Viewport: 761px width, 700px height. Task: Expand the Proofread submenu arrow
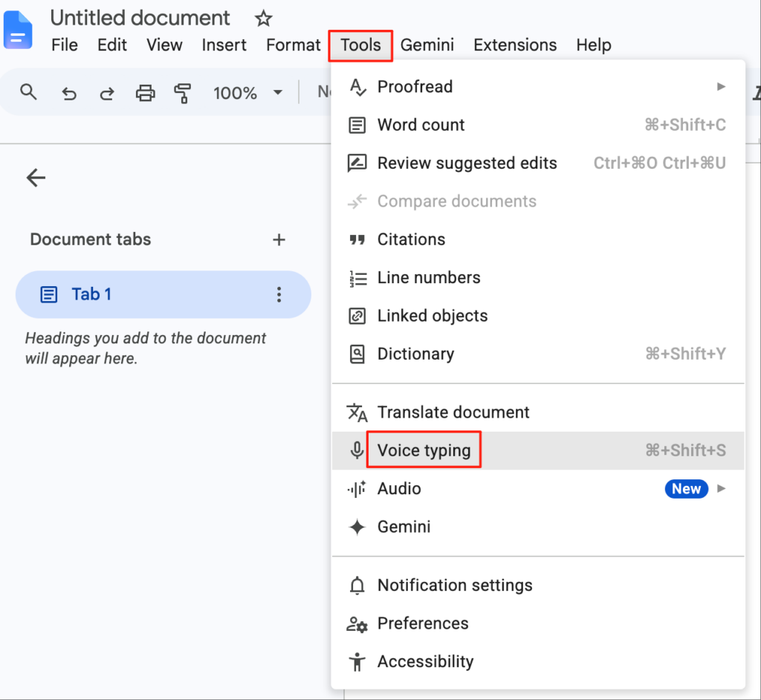click(721, 87)
